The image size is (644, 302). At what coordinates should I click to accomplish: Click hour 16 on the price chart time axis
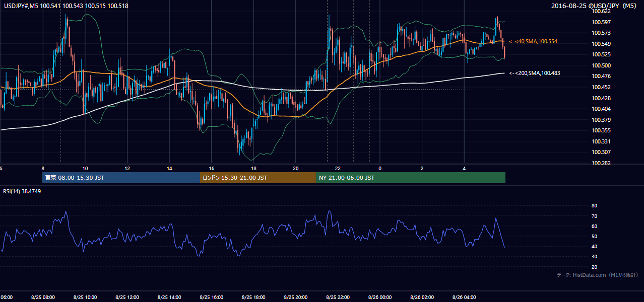tap(212, 169)
